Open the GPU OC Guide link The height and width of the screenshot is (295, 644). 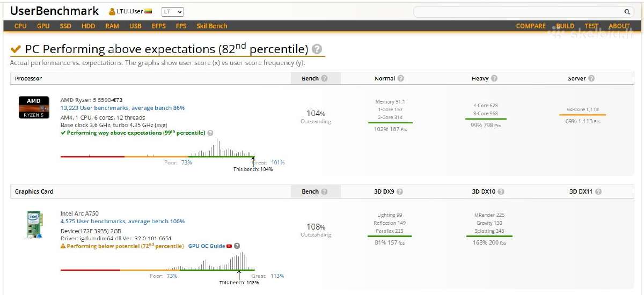(207, 246)
